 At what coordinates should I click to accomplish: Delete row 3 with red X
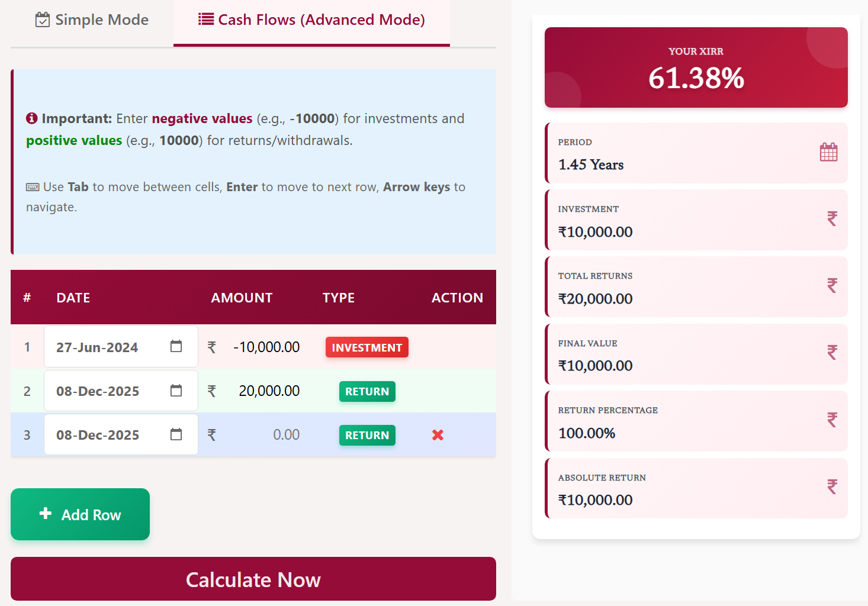tap(438, 435)
